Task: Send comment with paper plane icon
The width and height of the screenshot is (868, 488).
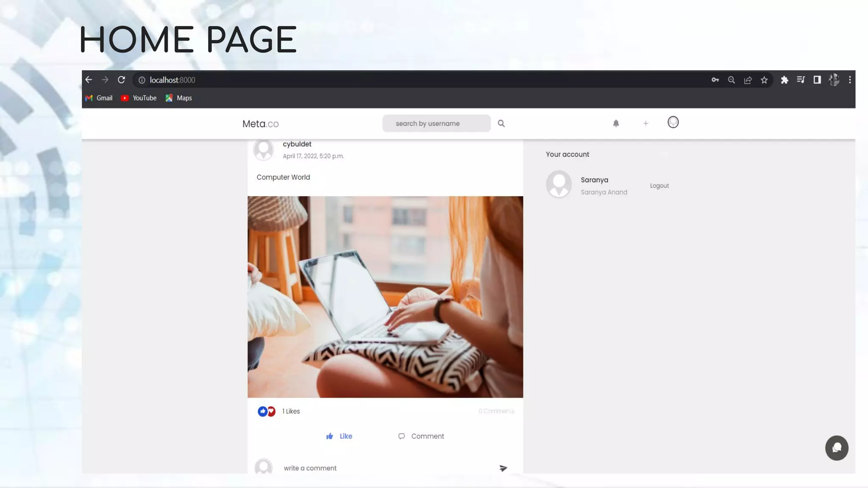Action: click(503, 468)
